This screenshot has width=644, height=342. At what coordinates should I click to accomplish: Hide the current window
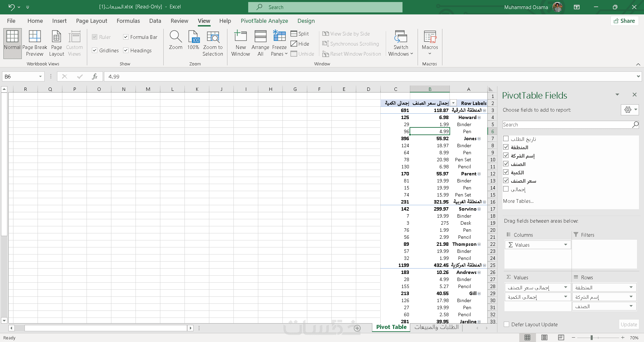coord(300,44)
